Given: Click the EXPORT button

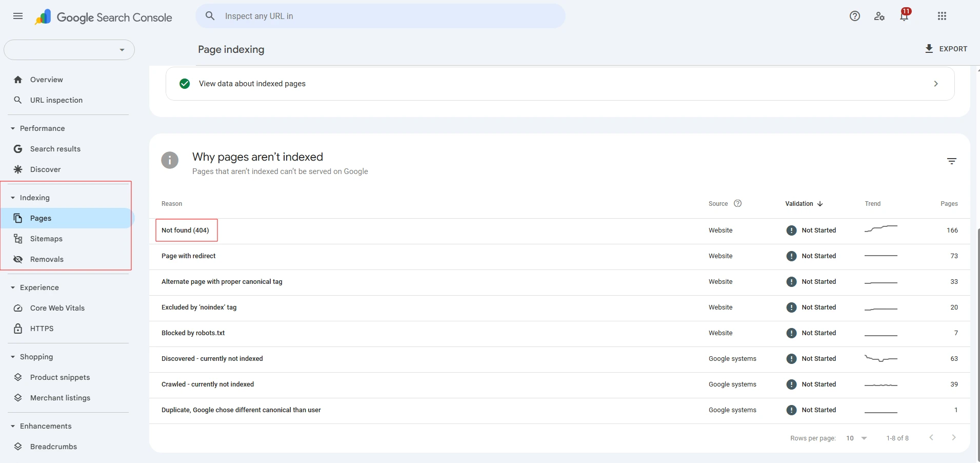Looking at the screenshot, I should pos(946,49).
